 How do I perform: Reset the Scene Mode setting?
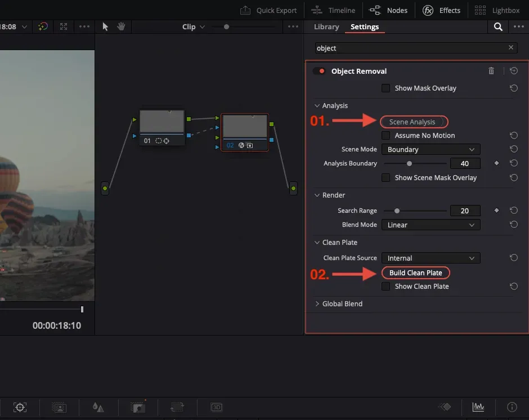click(513, 149)
